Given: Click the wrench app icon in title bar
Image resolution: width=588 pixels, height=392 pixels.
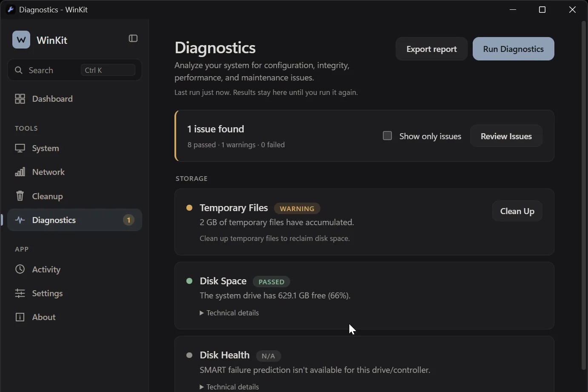Looking at the screenshot, I should (11, 9).
